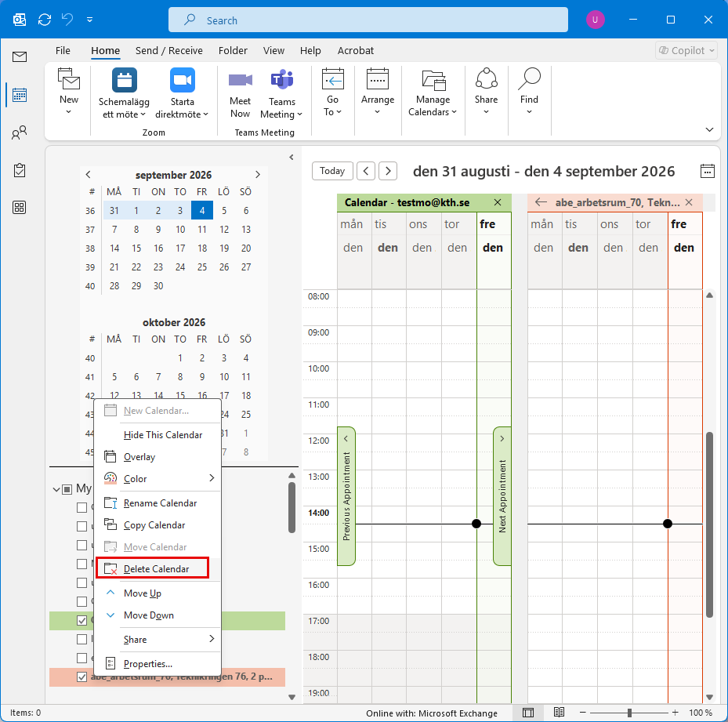The image size is (728, 722).
Task: Open Customize Quick Access Toolbar arrow
Action: pyautogui.click(x=89, y=20)
